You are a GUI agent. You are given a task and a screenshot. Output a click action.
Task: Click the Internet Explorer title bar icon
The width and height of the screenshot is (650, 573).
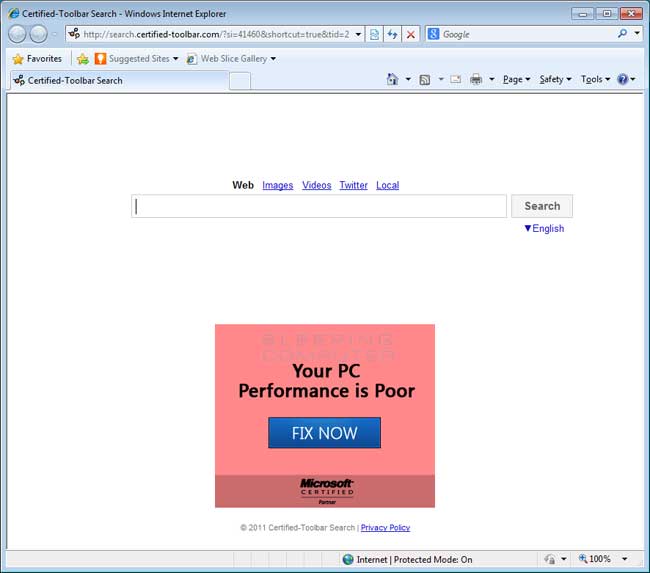click(13, 13)
